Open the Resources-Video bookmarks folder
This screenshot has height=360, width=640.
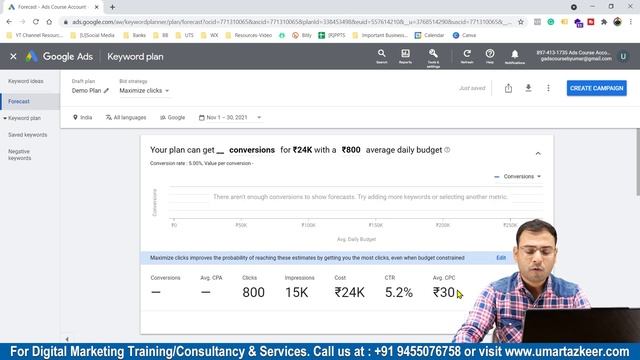click(x=249, y=36)
